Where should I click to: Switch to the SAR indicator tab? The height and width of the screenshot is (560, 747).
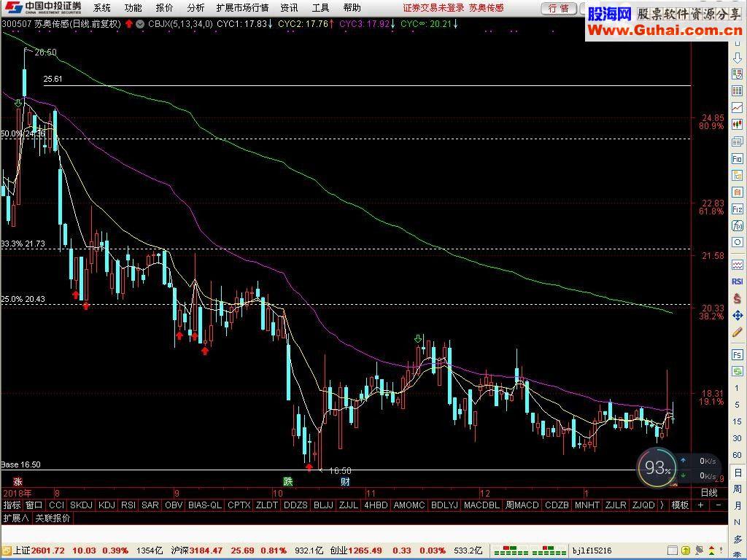[x=150, y=505]
